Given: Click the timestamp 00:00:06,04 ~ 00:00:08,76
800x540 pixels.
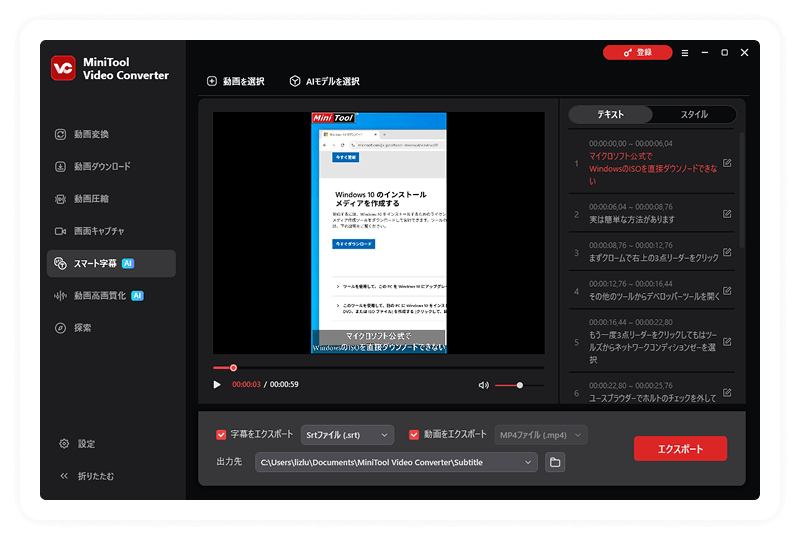Looking at the screenshot, I should [x=631, y=207].
